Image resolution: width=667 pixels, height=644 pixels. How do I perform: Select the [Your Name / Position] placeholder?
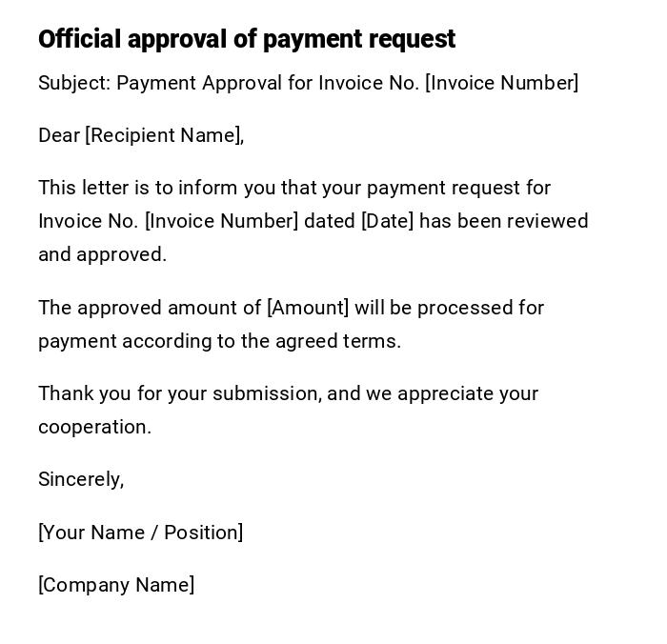tap(140, 533)
